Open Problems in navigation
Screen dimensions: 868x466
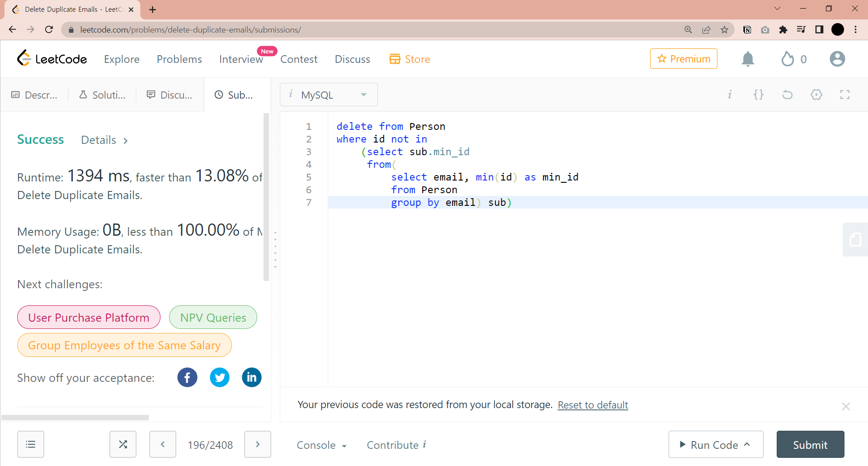179,59
